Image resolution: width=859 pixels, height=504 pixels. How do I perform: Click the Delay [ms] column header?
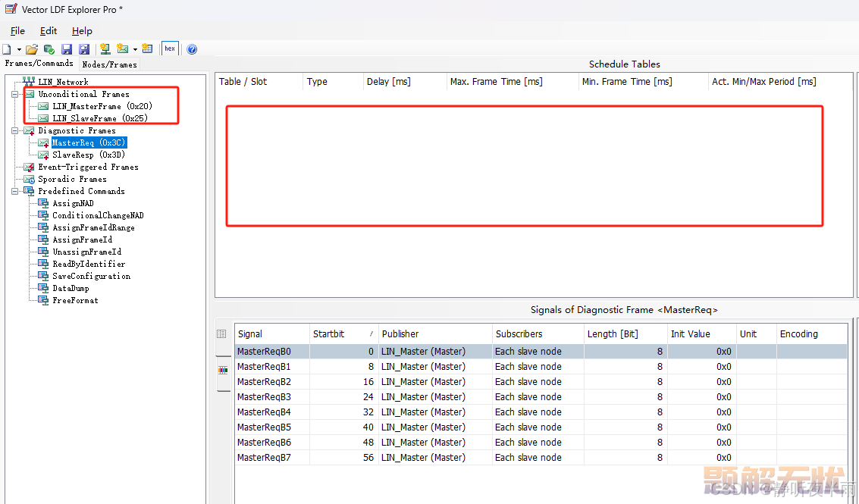[x=405, y=82]
